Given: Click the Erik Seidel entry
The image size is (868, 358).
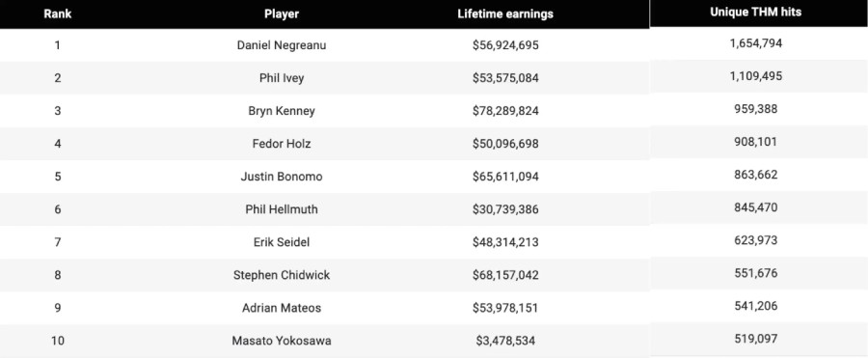Looking at the screenshot, I should point(282,242).
